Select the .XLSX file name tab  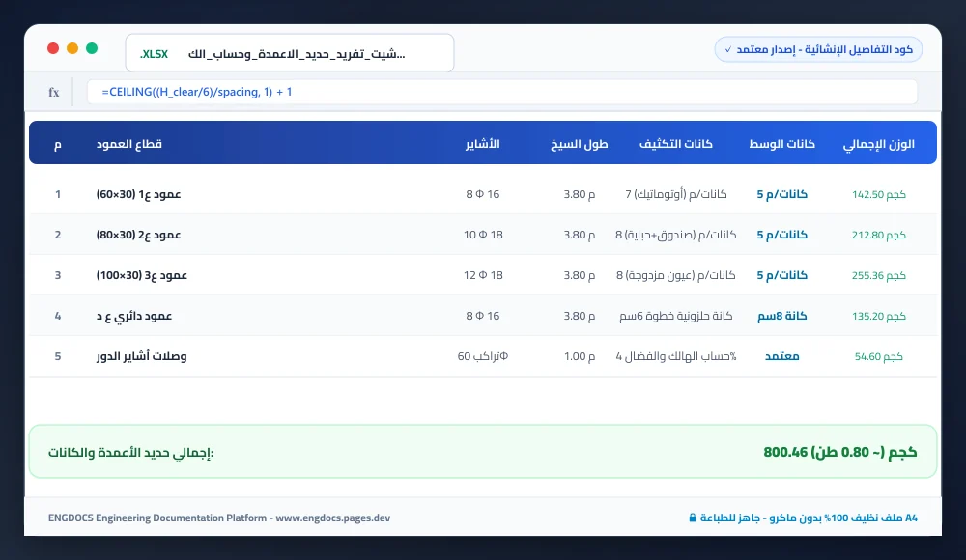290,54
